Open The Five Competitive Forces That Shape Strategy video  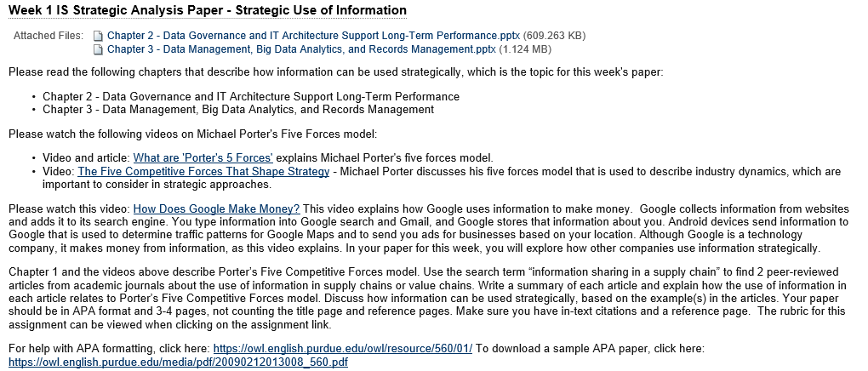tap(203, 171)
